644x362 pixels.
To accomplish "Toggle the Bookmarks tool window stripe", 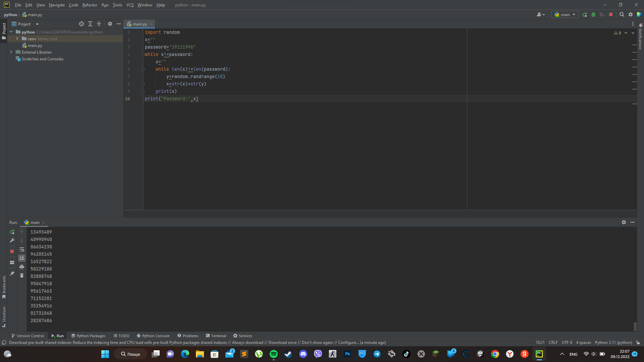I will pyautogui.click(x=4, y=287).
